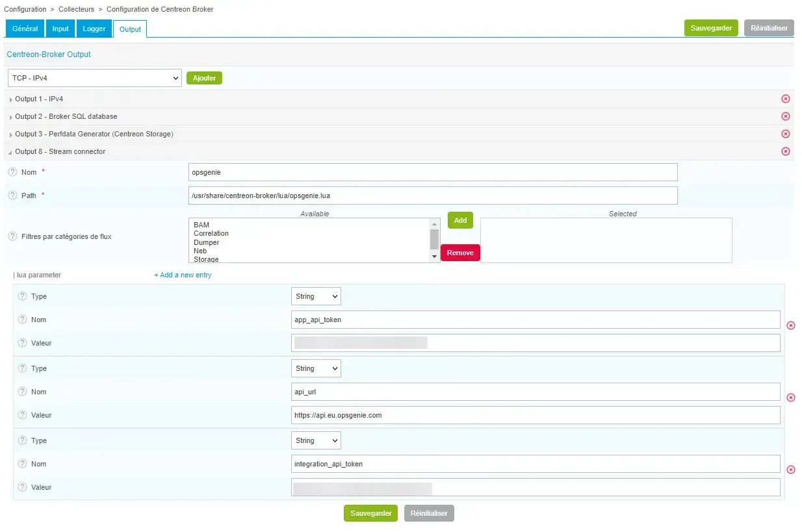This screenshot has height=532, width=802.
Task: Remove Output 2 - Broker SQL database entry
Action: click(785, 116)
